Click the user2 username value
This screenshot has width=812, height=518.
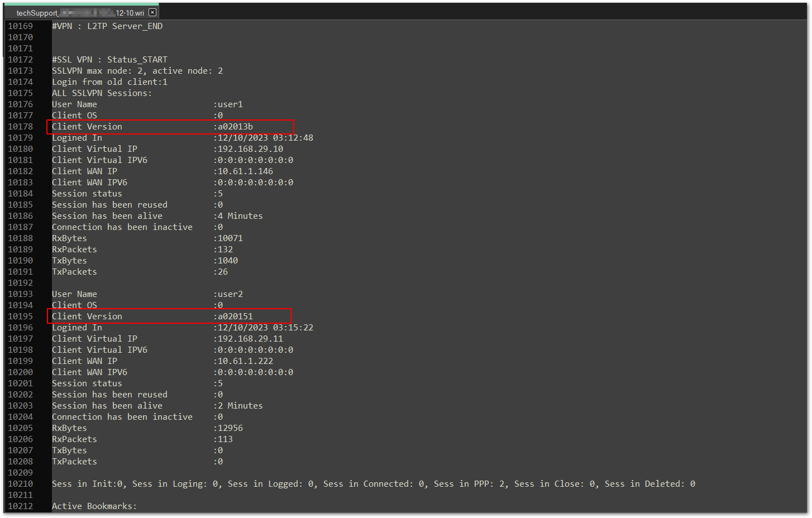230,294
